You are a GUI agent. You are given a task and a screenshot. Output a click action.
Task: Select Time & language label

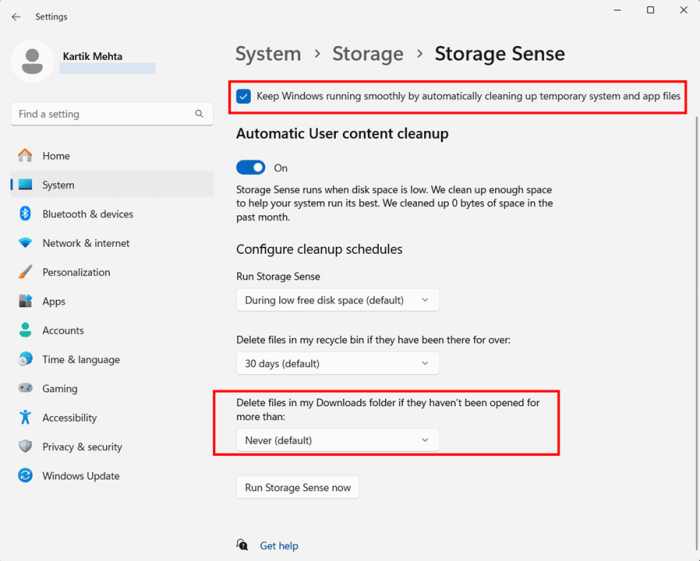click(x=81, y=360)
